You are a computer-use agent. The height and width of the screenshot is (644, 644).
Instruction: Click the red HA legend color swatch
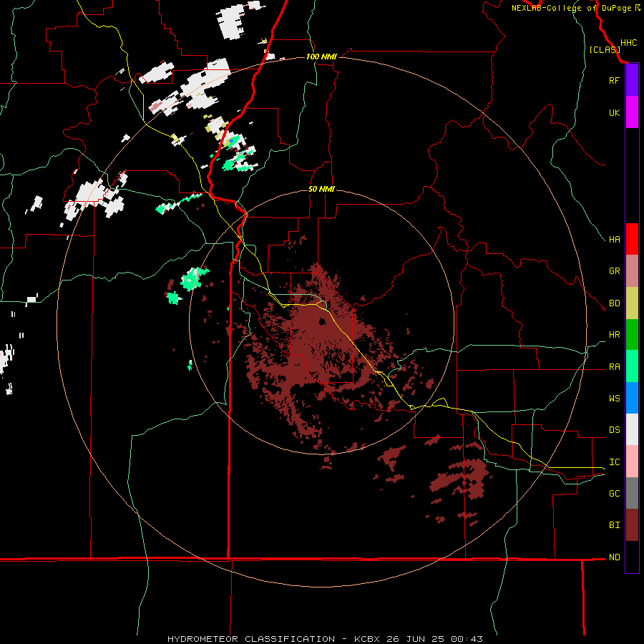coord(632,239)
